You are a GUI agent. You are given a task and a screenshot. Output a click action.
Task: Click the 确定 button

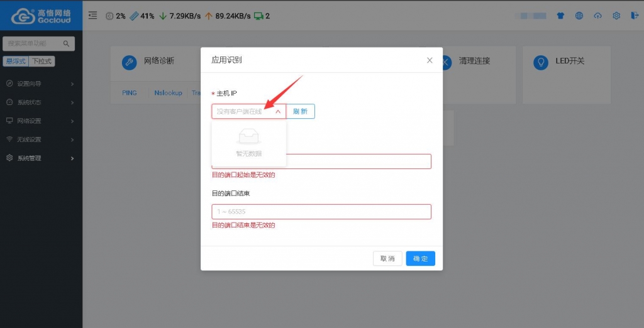click(x=421, y=259)
